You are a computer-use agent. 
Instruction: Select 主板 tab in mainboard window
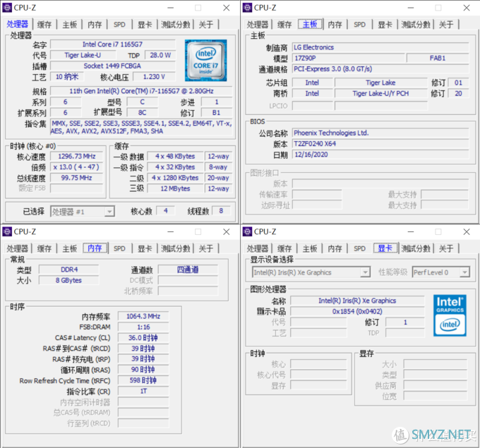tap(310, 24)
